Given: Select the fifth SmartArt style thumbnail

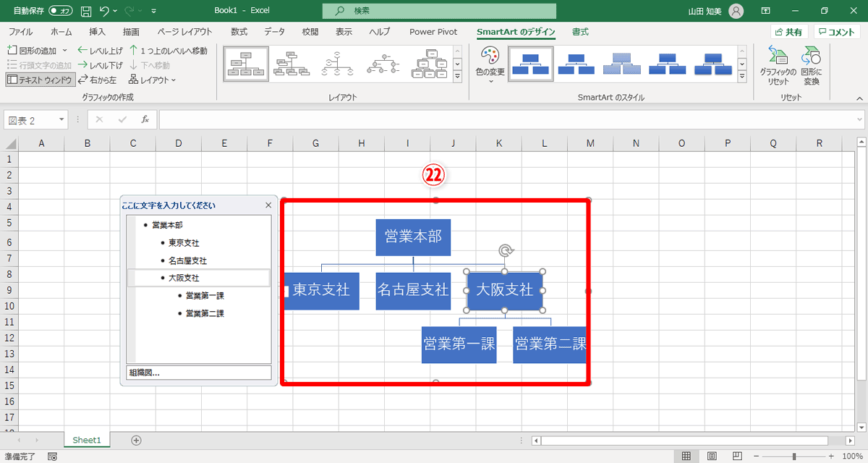Looking at the screenshot, I should point(713,64).
